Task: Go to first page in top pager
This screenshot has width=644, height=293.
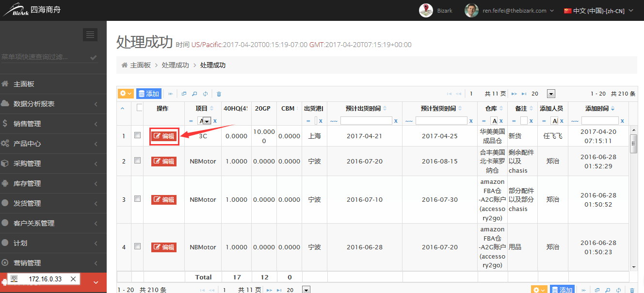Action: point(449,94)
